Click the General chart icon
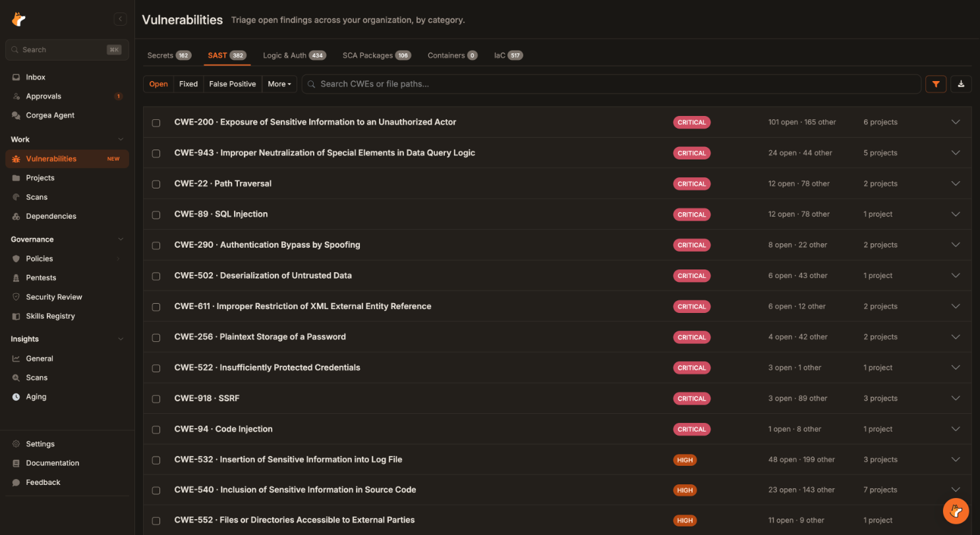The height and width of the screenshot is (535, 980). click(16, 358)
